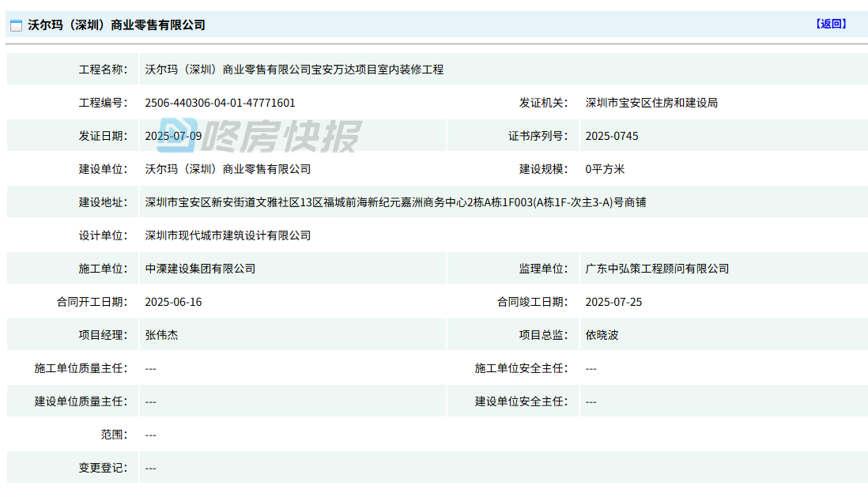
Task: Select the 施工单位质量主任 label
Action: click(81, 369)
